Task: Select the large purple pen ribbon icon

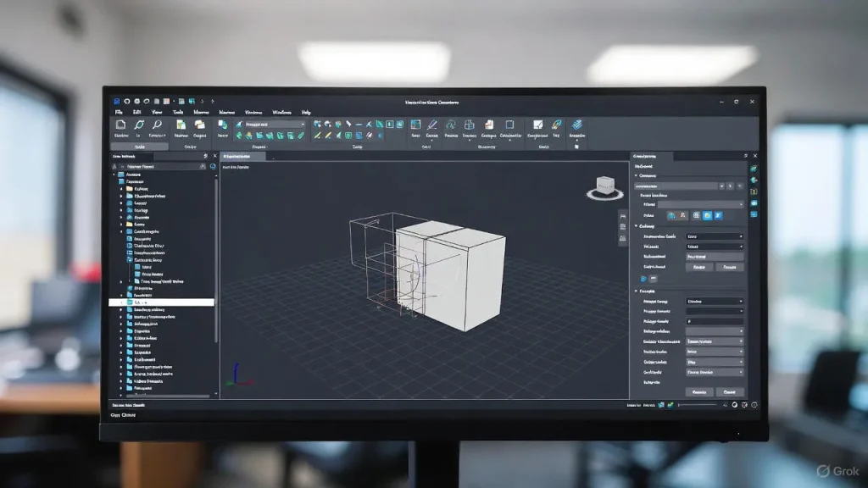Action: [x=432, y=125]
